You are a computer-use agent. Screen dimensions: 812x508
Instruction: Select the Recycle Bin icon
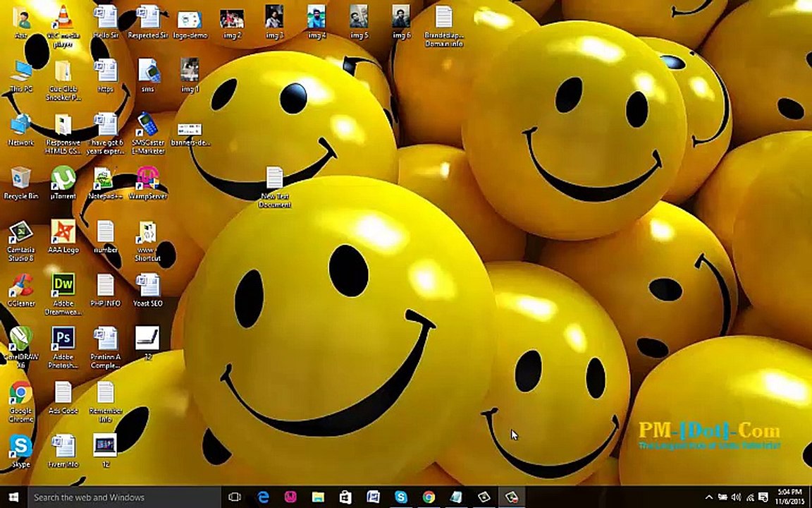tap(20, 178)
